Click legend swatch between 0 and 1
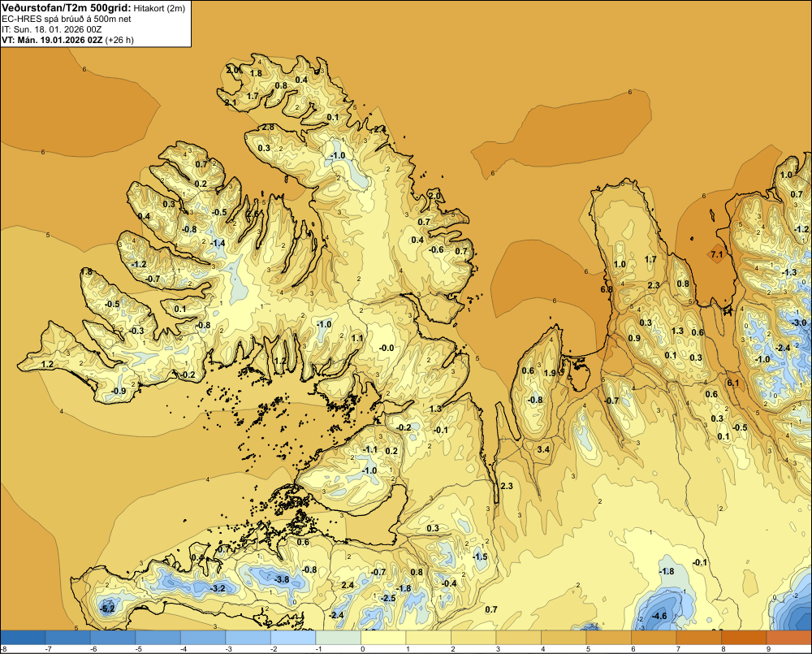Image resolution: width=812 pixels, height=654 pixels. [383, 637]
